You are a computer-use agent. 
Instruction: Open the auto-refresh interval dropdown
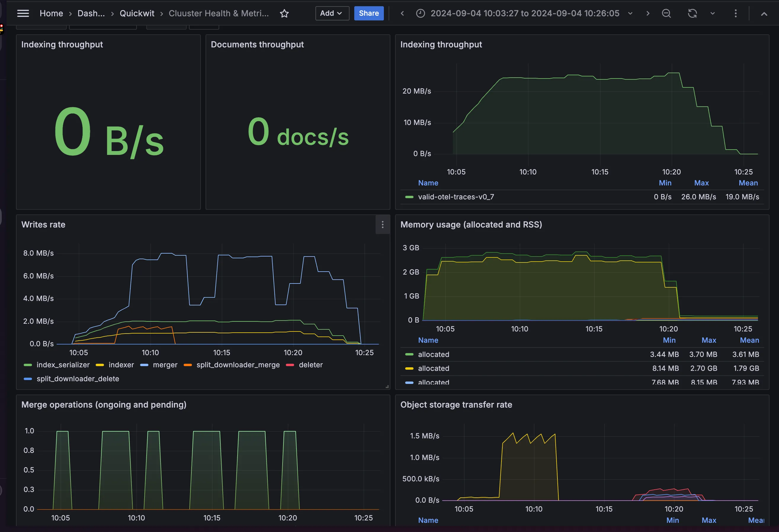click(712, 13)
